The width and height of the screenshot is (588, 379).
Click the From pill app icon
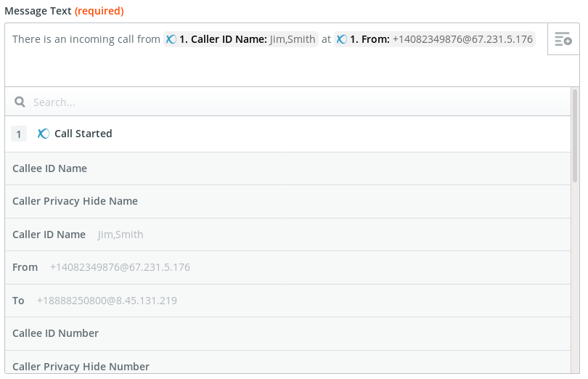[342, 39]
